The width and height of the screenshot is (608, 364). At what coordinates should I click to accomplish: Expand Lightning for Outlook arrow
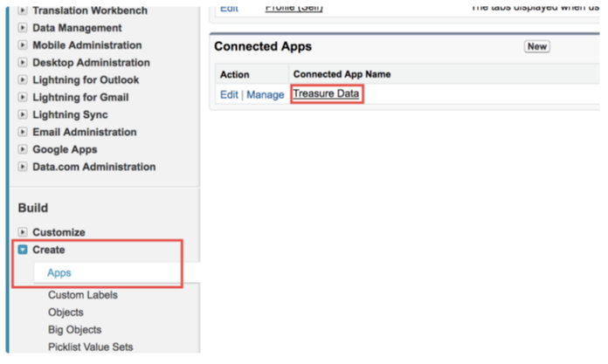tap(23, 80)
